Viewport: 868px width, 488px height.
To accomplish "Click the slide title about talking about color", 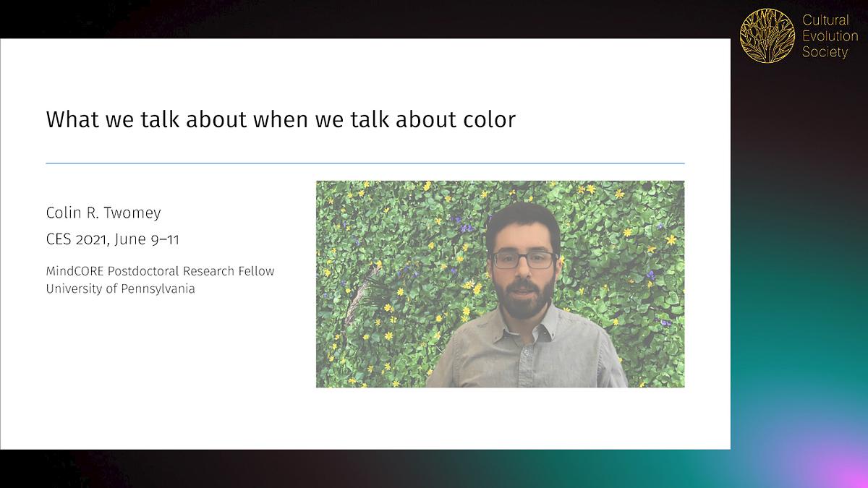I will click(x=280, y=119).
